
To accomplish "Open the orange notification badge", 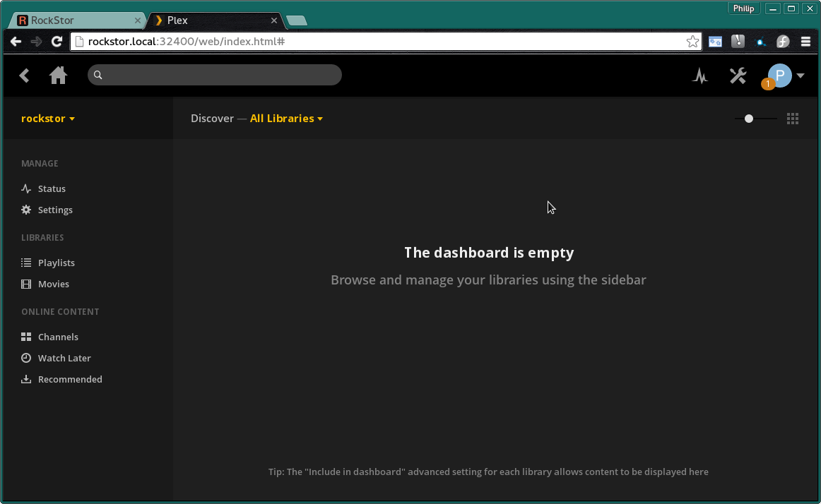I will [x=767, y=84].
